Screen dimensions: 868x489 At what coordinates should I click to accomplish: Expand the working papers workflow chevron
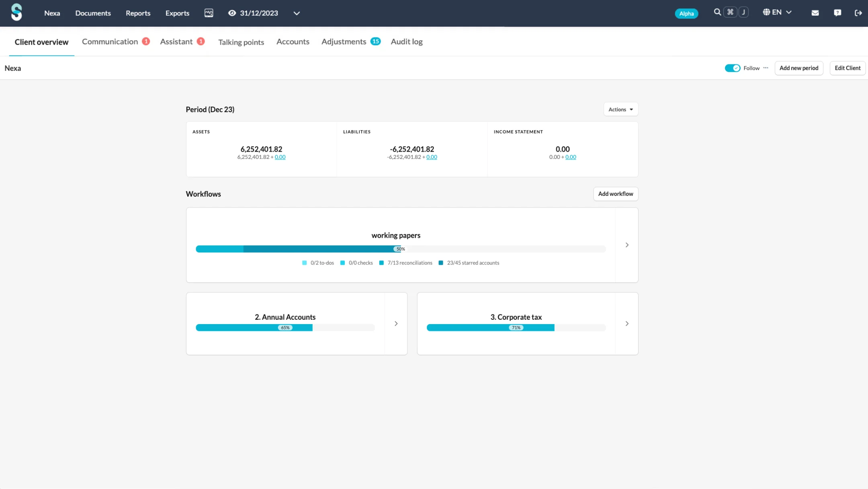pos(627,245)
